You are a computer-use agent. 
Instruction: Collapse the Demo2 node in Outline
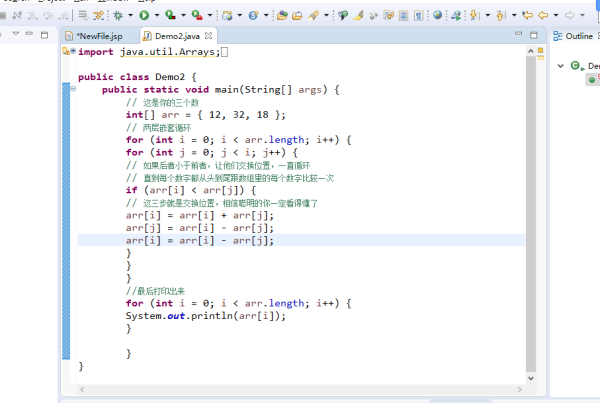561,66
